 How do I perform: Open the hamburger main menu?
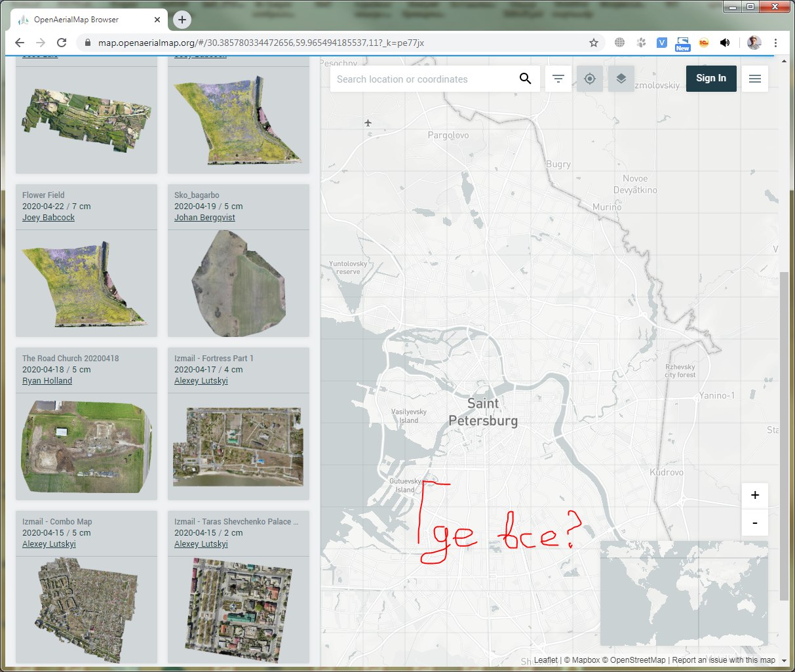tap(755, 79)
